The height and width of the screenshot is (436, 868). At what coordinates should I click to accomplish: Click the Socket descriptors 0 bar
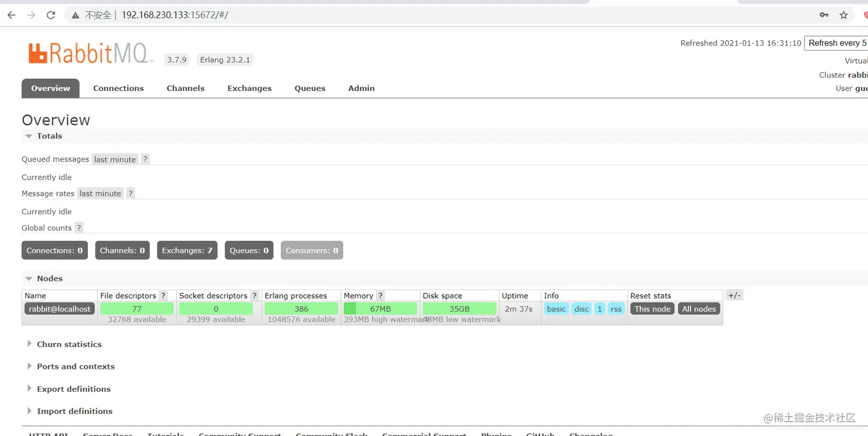click(216, 309)
